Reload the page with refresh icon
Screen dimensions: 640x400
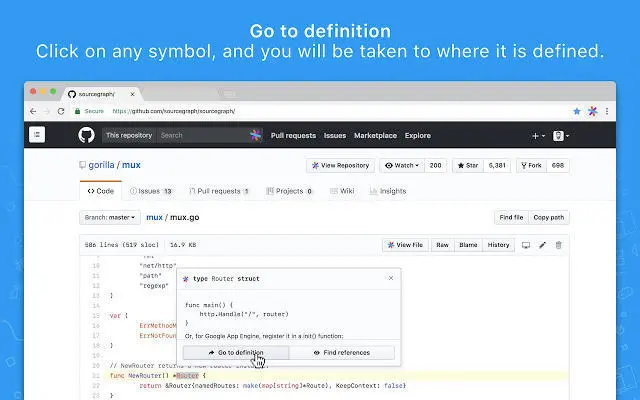(x=61, y=111)
